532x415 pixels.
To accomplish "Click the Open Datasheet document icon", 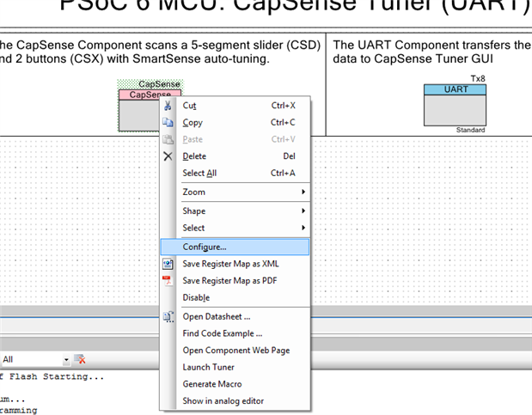I will click(x=168, y=316).
